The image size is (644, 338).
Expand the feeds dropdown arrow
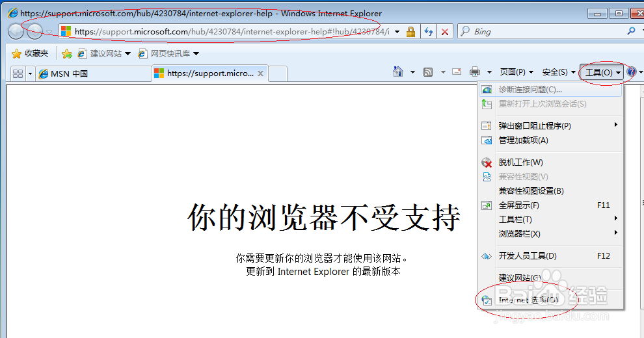click(443, 72)
